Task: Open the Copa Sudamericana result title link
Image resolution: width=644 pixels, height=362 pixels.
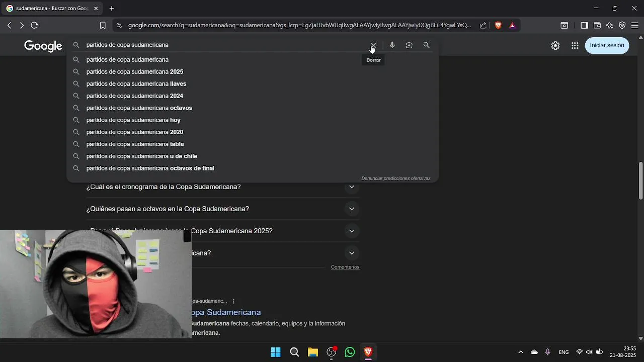Action: coord(226,312)
